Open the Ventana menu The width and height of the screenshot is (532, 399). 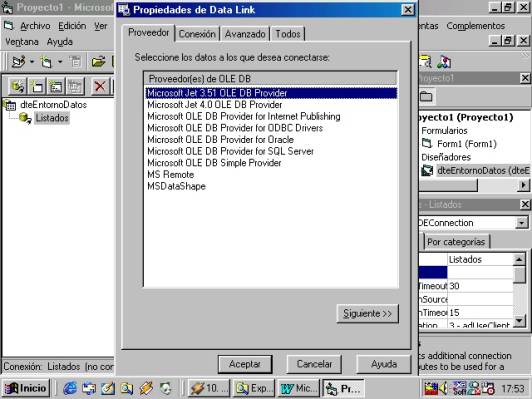pos(22,42)
